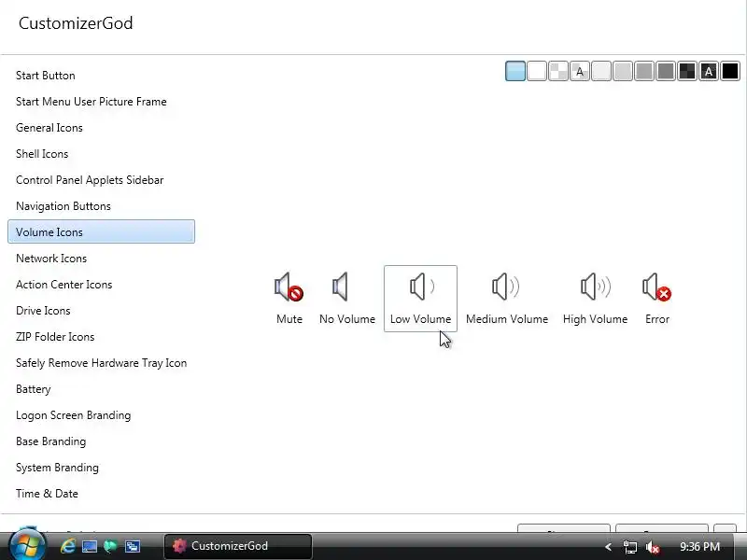The height and width of the screenshot is (560, 747).
Task: Select the dark gray background swatch
Action: (x=665, y=72)
